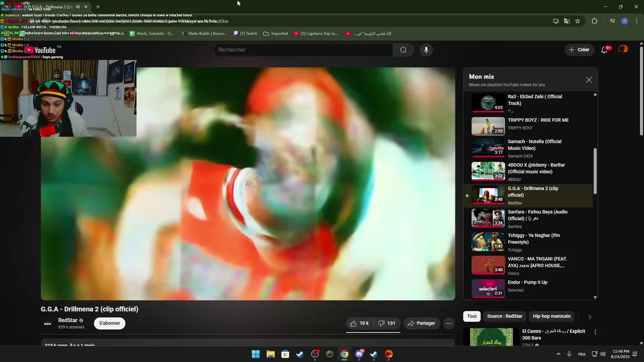Open the clock showing 11:48 PM
This screenshot has height=362, width=644.
(620, 354)
